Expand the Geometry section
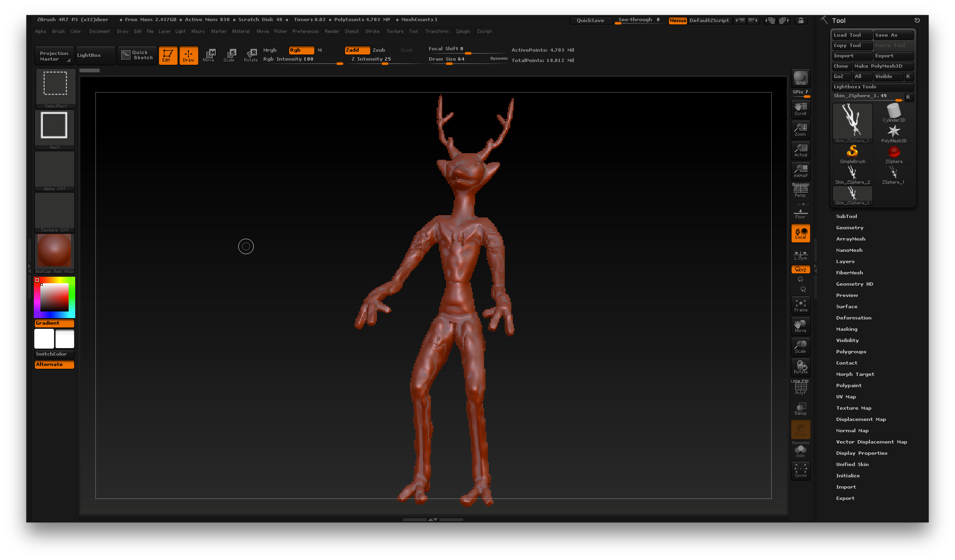 pyautogui.click(x=849, y=228)
